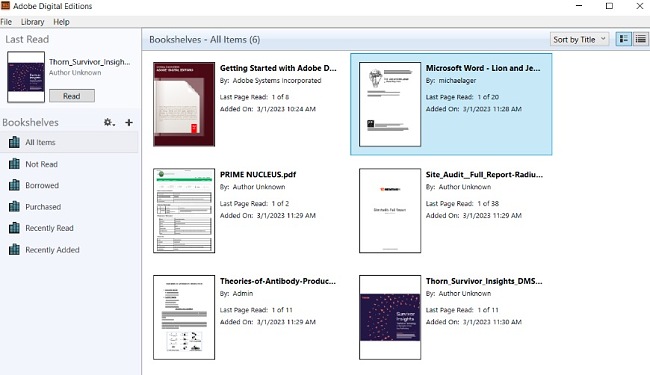Click 'Added On: 3/1/2023 10:24 AM' text
The width and height of the screenshot is (650, 375).
268,109
